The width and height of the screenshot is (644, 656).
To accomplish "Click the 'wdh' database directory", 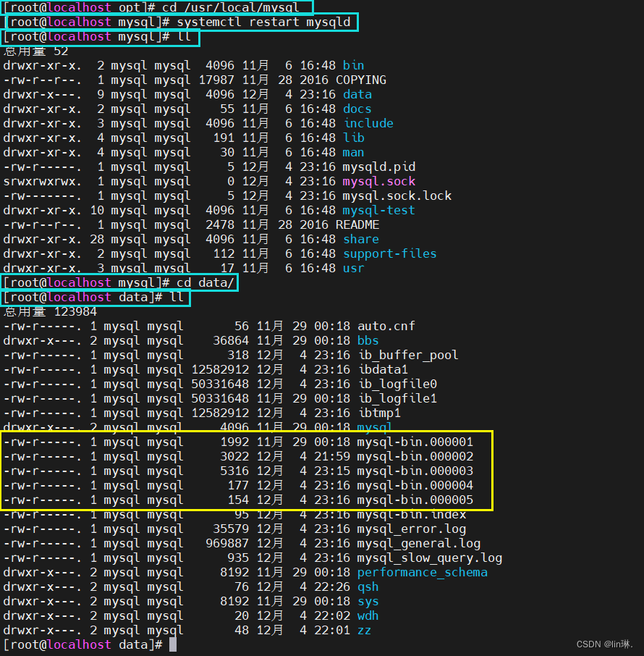I will 368,616.
